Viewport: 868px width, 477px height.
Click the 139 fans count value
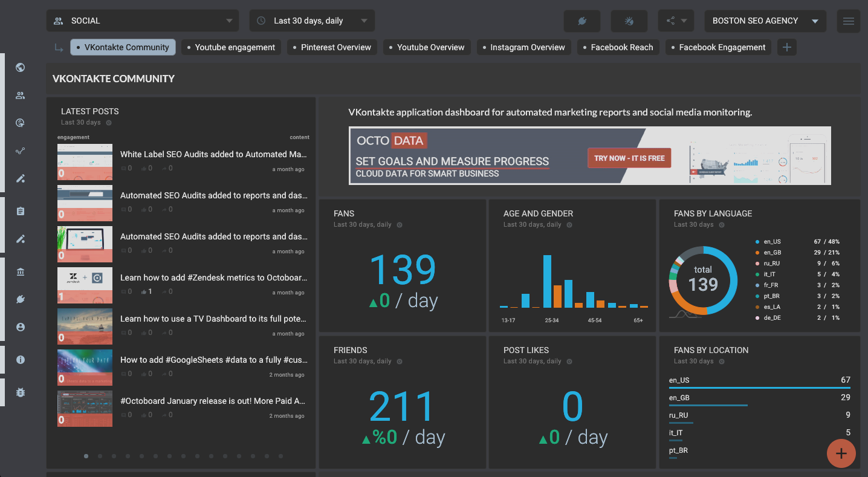click(x=403, y=270)
